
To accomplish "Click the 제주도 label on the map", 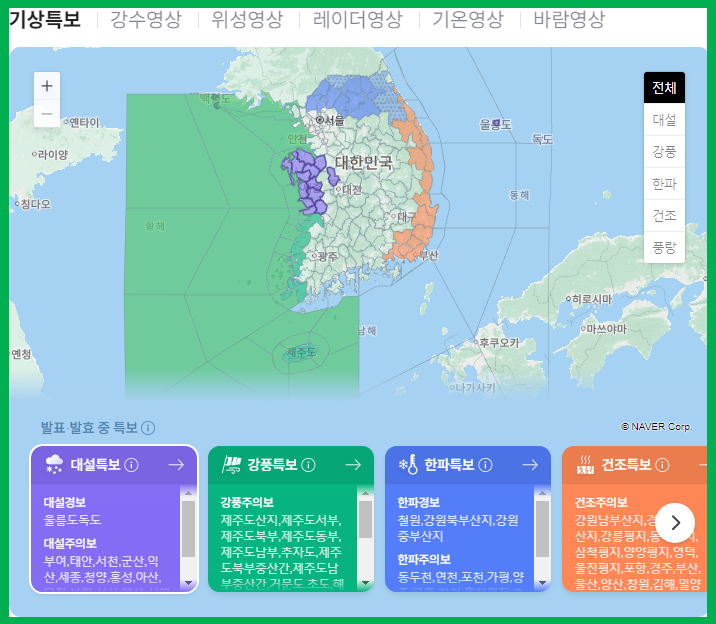I will point(301,352).
